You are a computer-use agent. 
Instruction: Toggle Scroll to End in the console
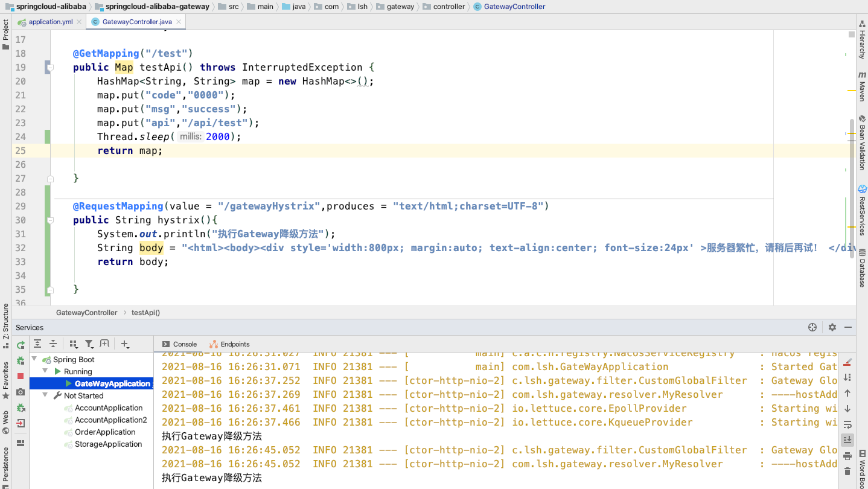pos(847,439)
